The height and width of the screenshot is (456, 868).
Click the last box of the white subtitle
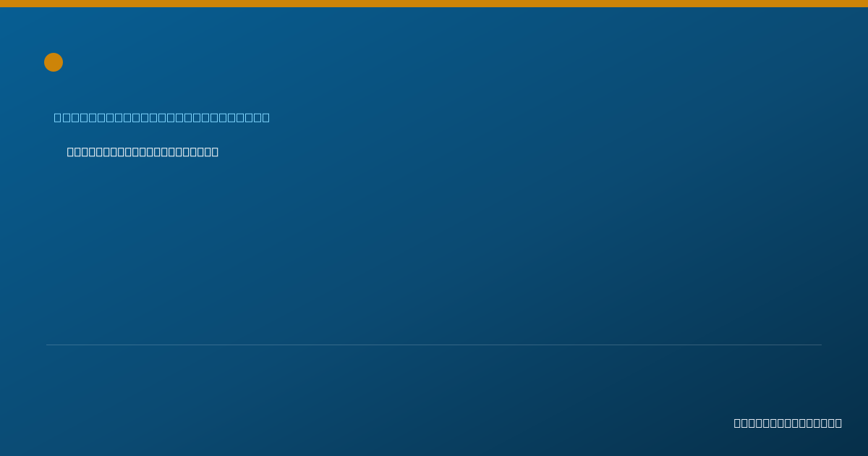[x=215, y=152]
